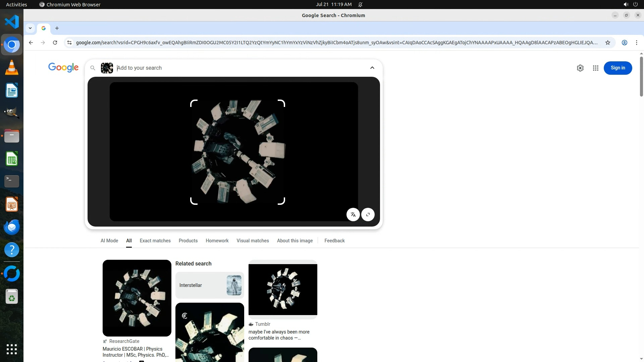Viewport: 644px width, 362px height.
Task: Open the Chromium profile icon
Action: pyautogui.click(x=625, y=43)
